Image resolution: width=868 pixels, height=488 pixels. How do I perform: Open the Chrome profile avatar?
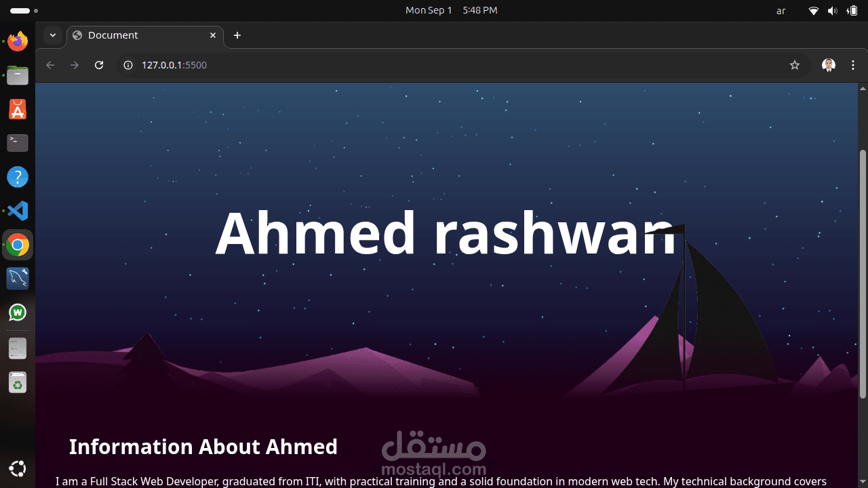[x=829, y=65]
